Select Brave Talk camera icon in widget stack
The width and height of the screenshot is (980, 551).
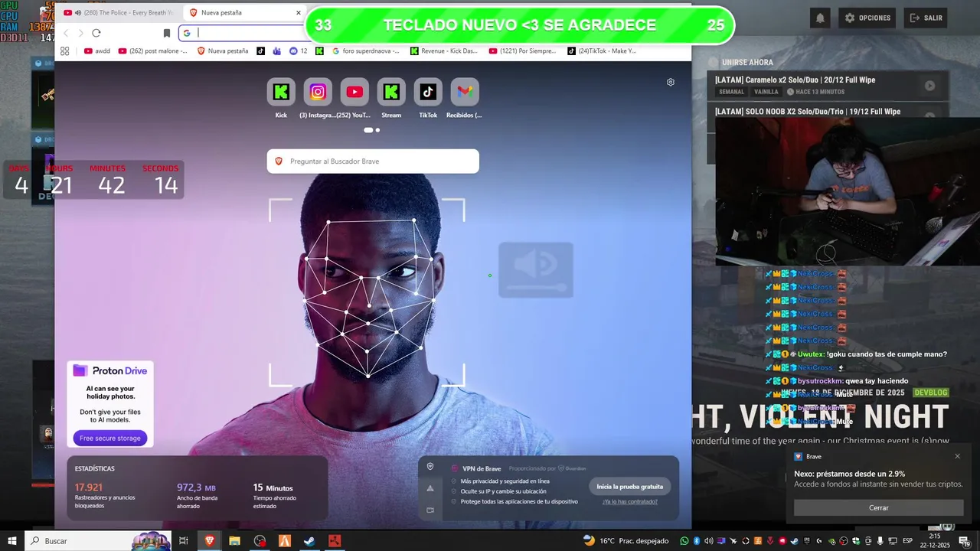430,510
